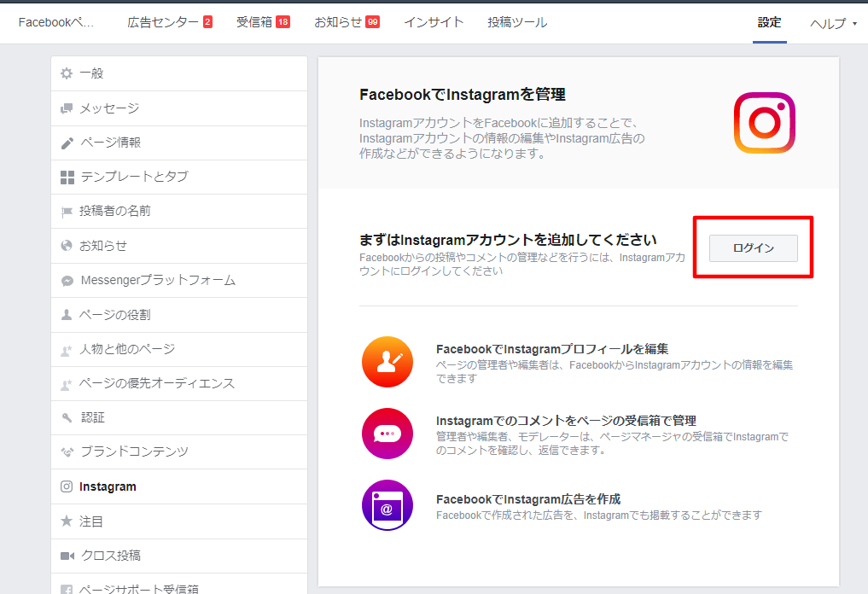The image size is (868, 594).
Task: Select ページ情報 in the settings sidebar
Action: 179,143
